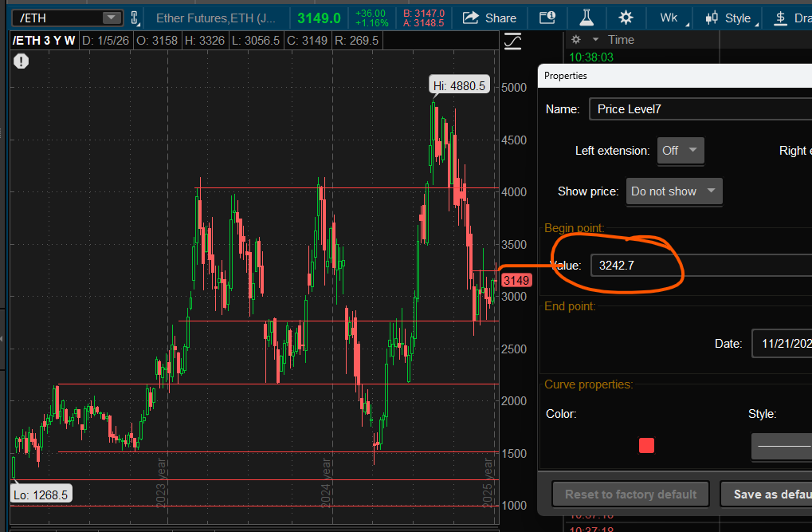Viewport: 812px width, 532px height.
Task: Click the Share button
Action: point(489,18)
